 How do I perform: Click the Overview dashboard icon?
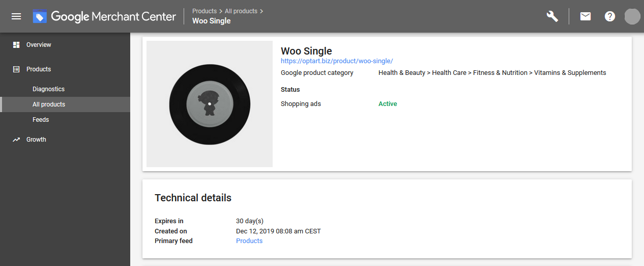tap(16, 45)
